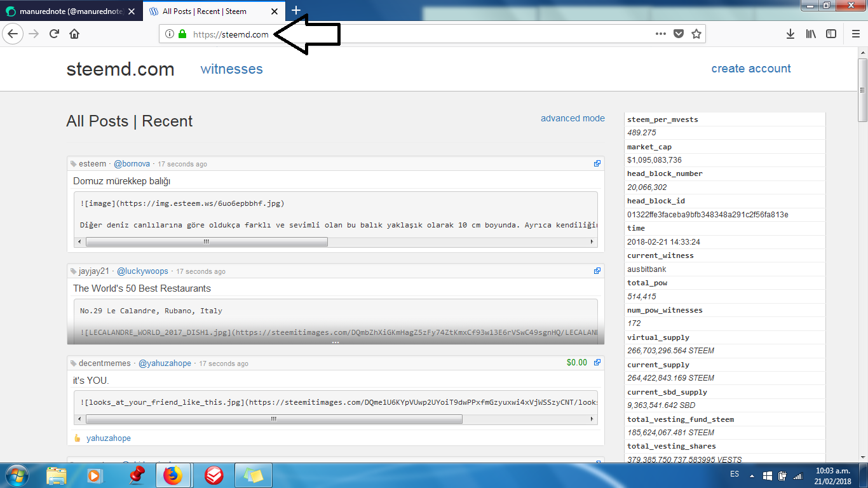This screenshot has height=488, width=868.
Task: Open the it's YOU. post title
Action: click(x=91, y=381)
